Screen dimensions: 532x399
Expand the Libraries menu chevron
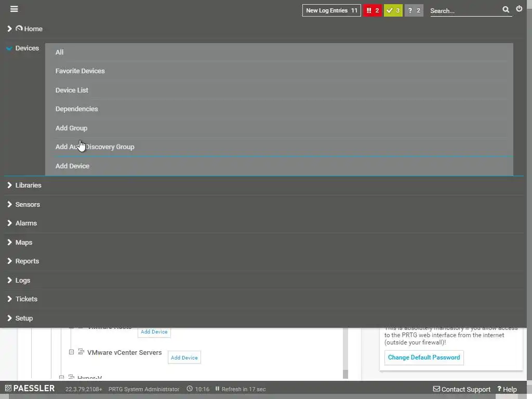[9, 185]
